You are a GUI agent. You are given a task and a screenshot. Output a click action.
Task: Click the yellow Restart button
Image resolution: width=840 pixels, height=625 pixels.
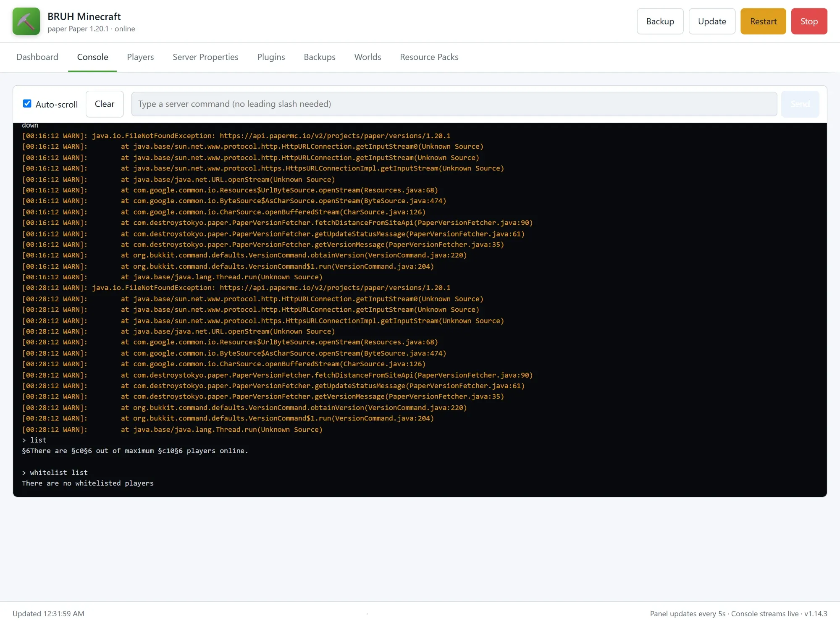pos(763,21)
